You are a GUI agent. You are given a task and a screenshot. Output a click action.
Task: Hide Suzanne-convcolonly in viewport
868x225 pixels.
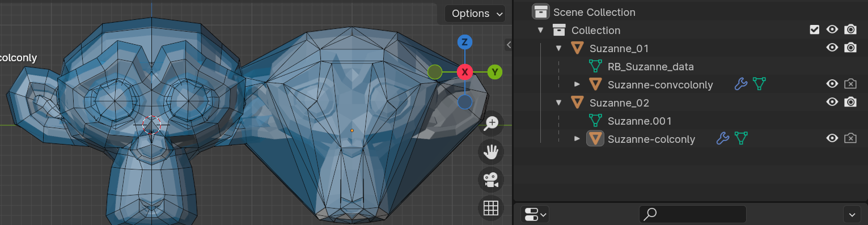pyautogui.click(x=832, y=84)
